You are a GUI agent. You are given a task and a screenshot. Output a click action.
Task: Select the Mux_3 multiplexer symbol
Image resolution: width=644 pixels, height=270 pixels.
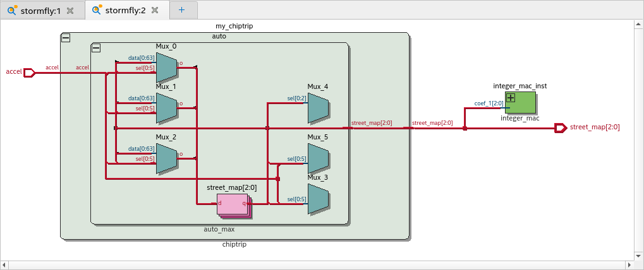[x=318, y=199]
